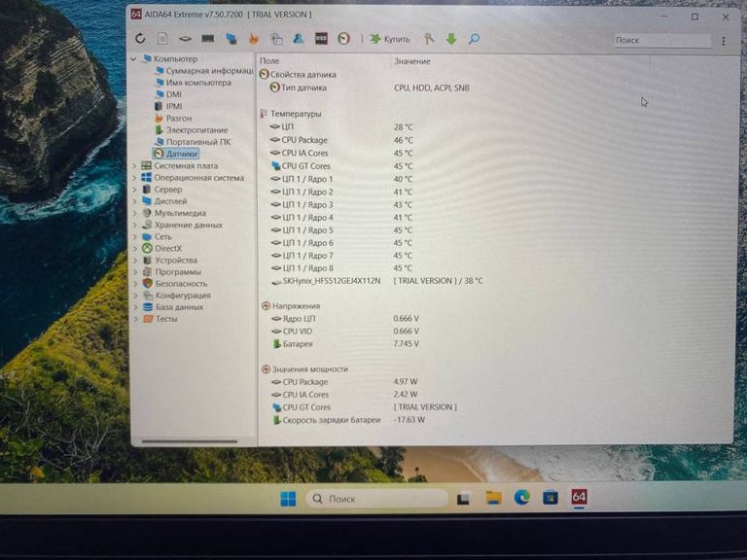Click the tree panel horizontal scrollbar
Screen dimensions: 747x560
[x=190, y=441]
